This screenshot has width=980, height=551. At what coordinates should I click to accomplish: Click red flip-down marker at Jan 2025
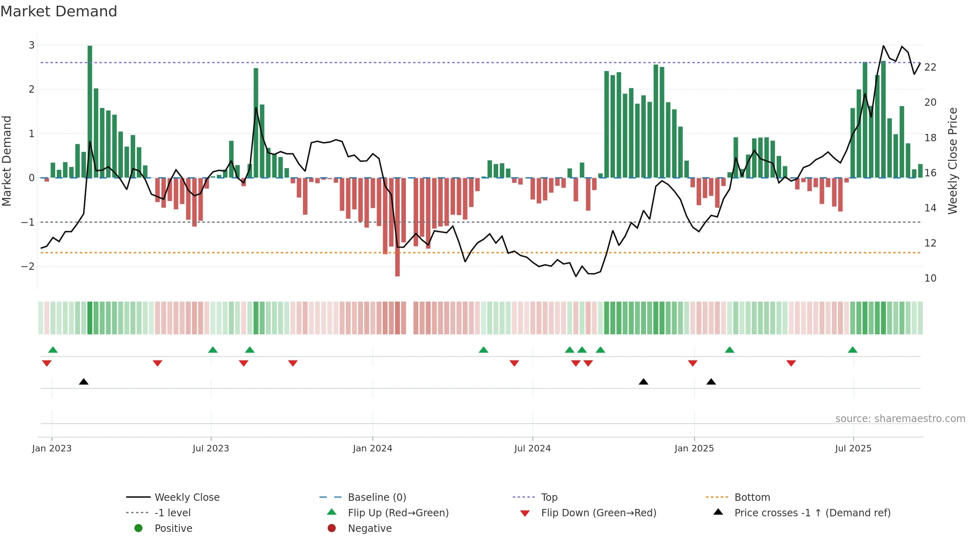click(693, 363)
